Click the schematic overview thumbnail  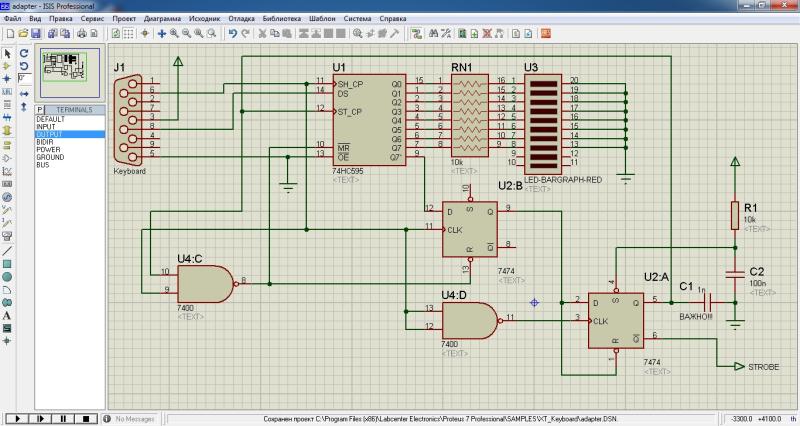coord(68,72)
